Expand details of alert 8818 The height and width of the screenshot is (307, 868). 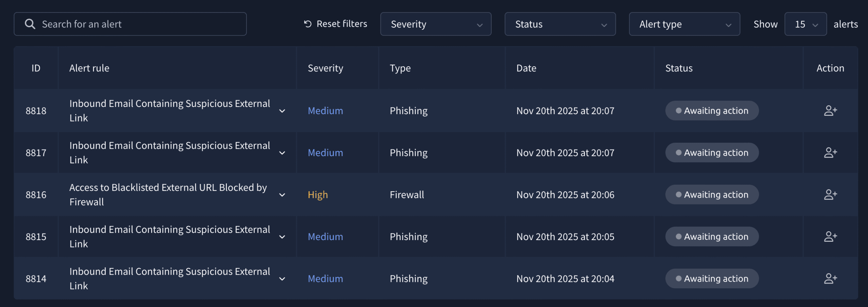tap(282, 111)
